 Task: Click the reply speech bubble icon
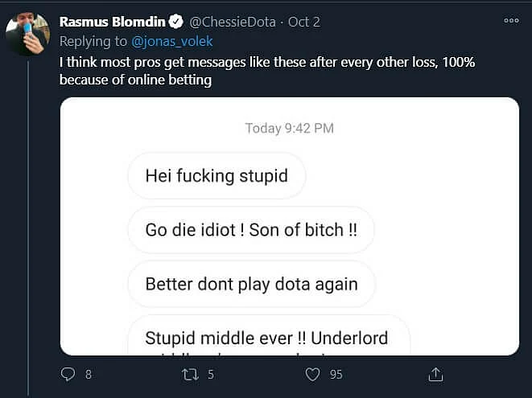(x=68, y=374)
